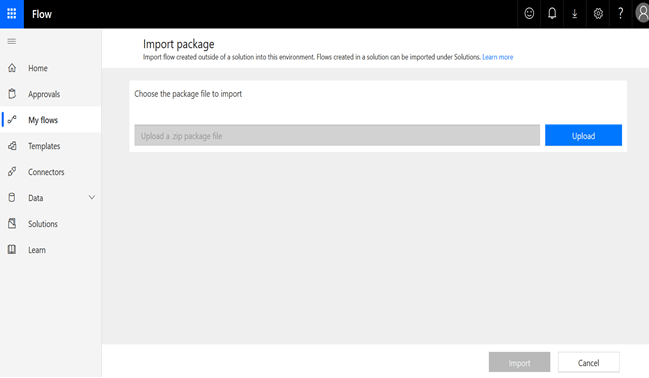Click the Import button
Viewport: 649px width, 378px height.
point(519,363)
